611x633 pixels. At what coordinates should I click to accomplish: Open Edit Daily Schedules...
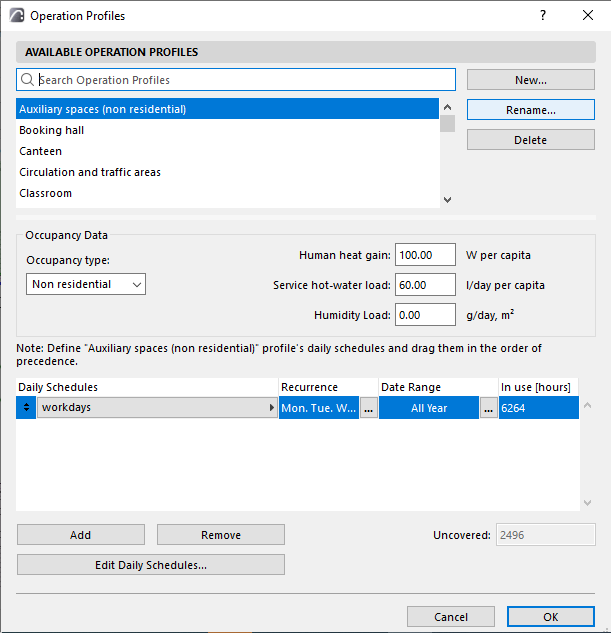pyautogui.click(x=151, y=565)
